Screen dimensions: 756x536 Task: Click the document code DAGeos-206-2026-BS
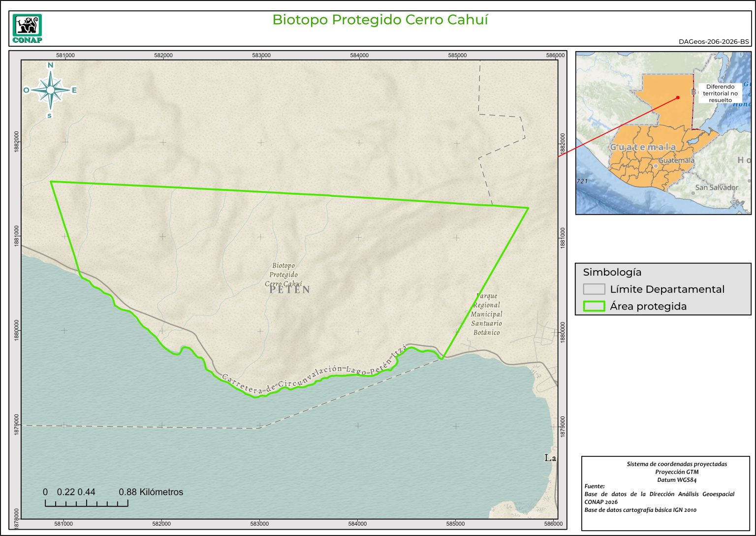point(713,42)
